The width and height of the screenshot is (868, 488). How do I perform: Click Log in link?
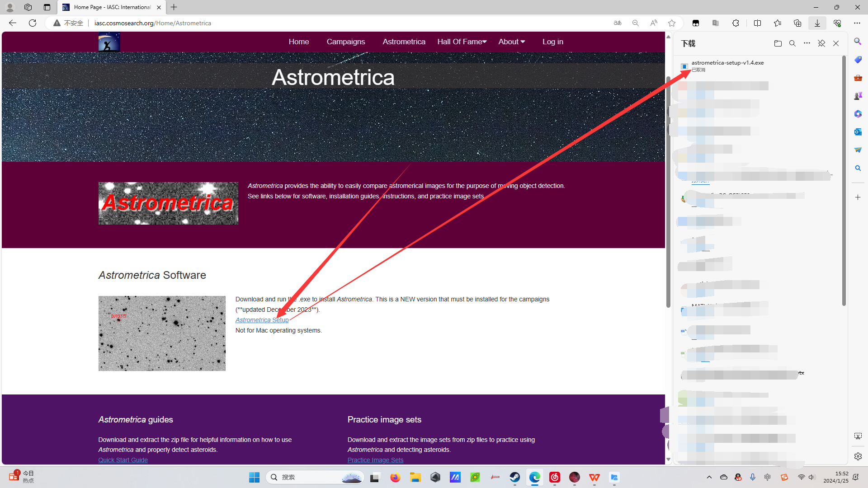pyautogui.click(x=553, y=42)
